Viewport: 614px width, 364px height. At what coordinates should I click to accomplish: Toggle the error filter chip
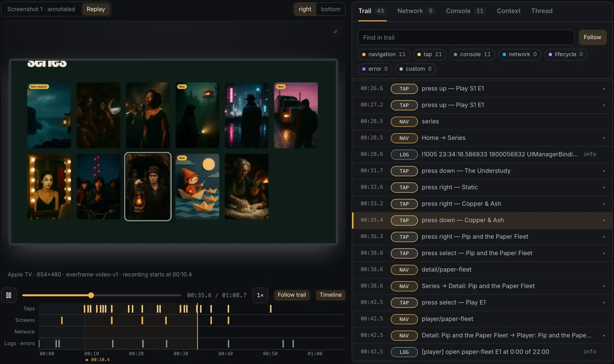(x=375, y=69)
